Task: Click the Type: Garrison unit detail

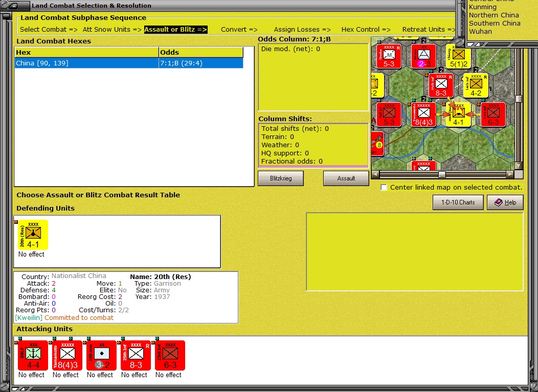Action: tap(158, 284)
